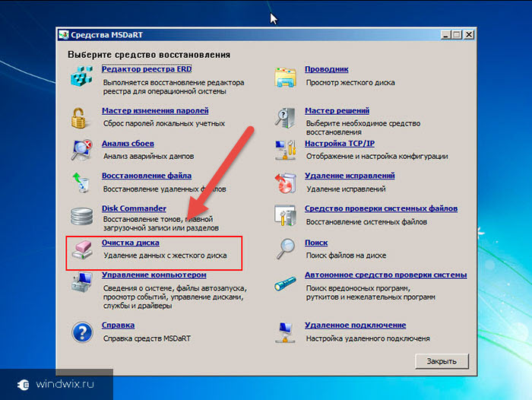Launch Поиск link
This screenshot has width=532, height=400.
(x=316, y=243)
